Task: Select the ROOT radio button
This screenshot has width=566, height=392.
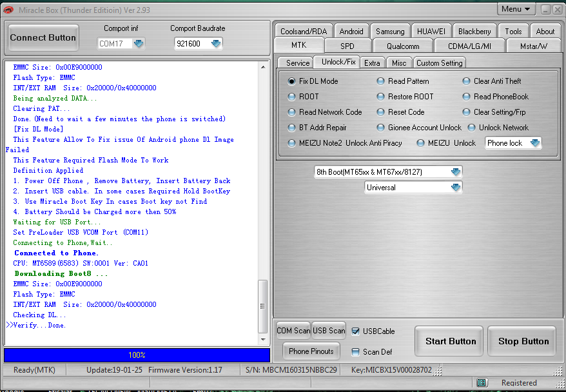Action: click(291, 97)
